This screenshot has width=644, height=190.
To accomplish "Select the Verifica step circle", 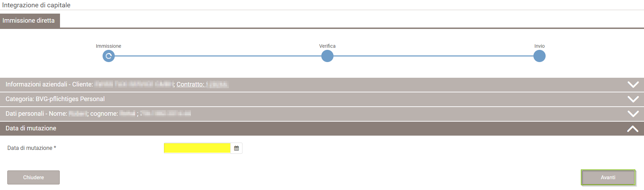I will (x=327, y=56).
